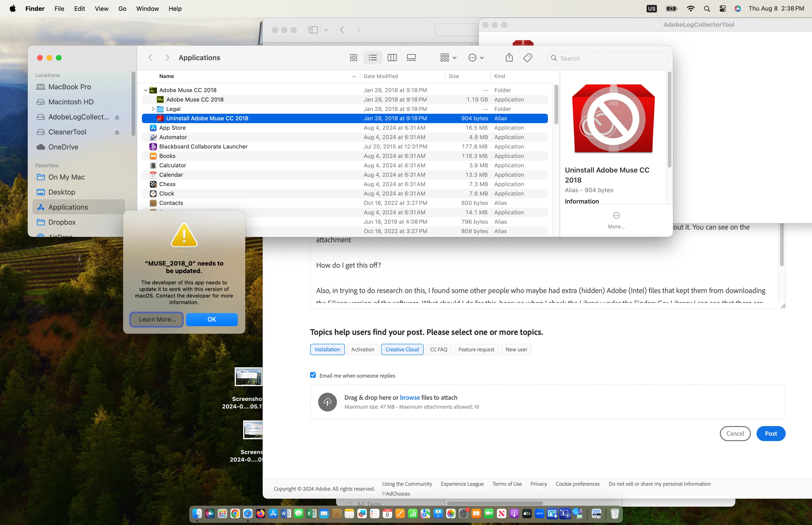The height and width of the screenshot is (525, 812).
Task: Uncheck Email me when someone replies
Action: coord(313,375)
